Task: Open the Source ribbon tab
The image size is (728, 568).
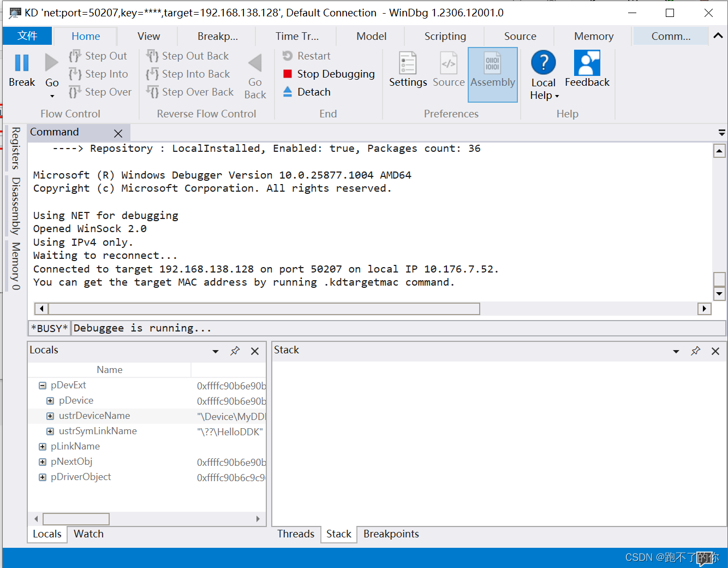Action: [x=520, y=36]
